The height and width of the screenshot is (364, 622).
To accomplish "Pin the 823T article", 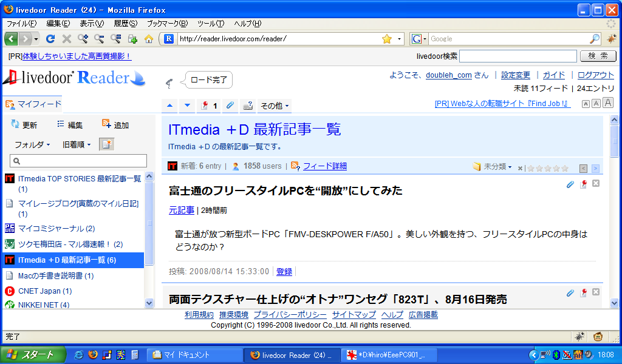I will [x=583, y=292].
